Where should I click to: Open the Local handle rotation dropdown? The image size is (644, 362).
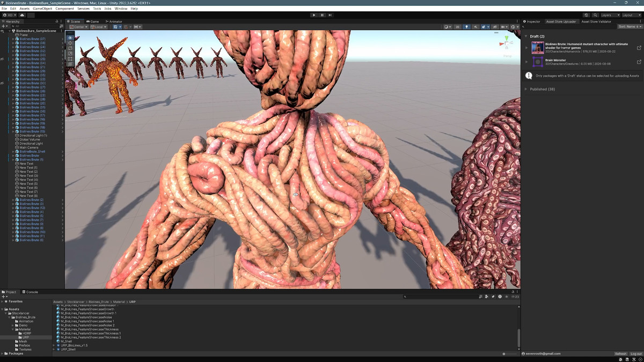[98, 27]
